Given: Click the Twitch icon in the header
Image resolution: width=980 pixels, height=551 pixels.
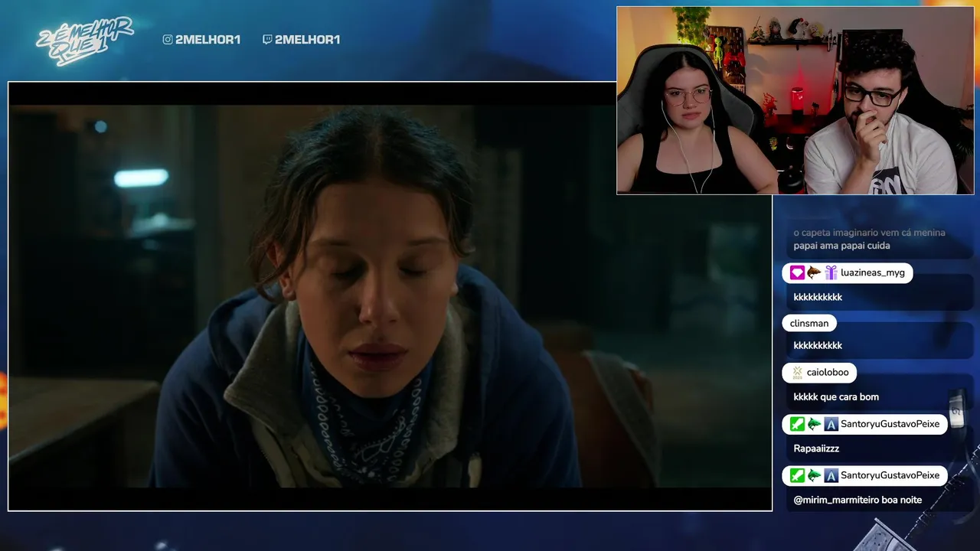Looking at the screenshot, I should coord(267,40).
